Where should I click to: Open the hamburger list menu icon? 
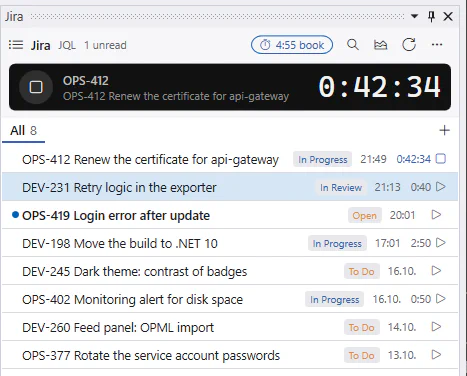pos(16,45)
